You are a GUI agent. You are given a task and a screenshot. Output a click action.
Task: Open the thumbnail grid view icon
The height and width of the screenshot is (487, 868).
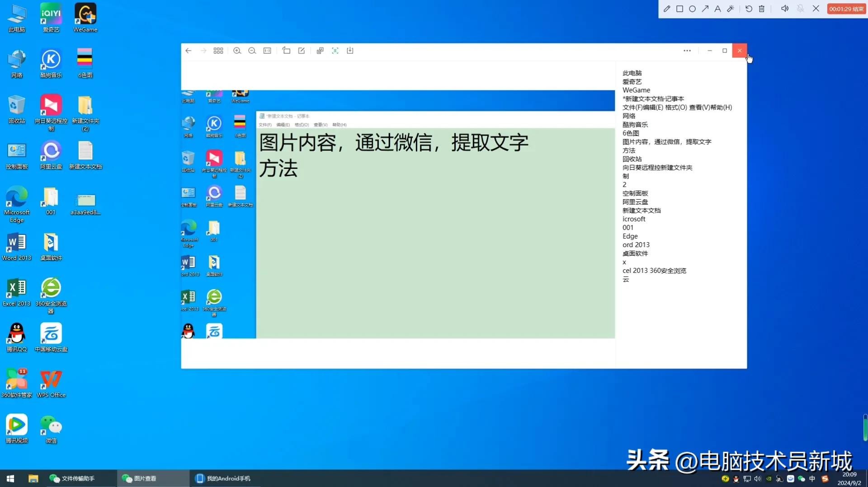pos(218,51)
